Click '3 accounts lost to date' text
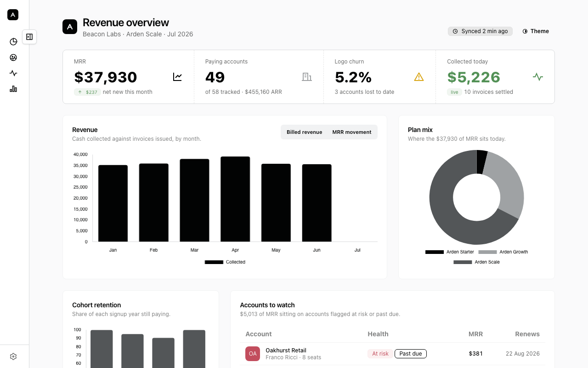Viewport: 588px width, 368px height. tap(364, 92)
